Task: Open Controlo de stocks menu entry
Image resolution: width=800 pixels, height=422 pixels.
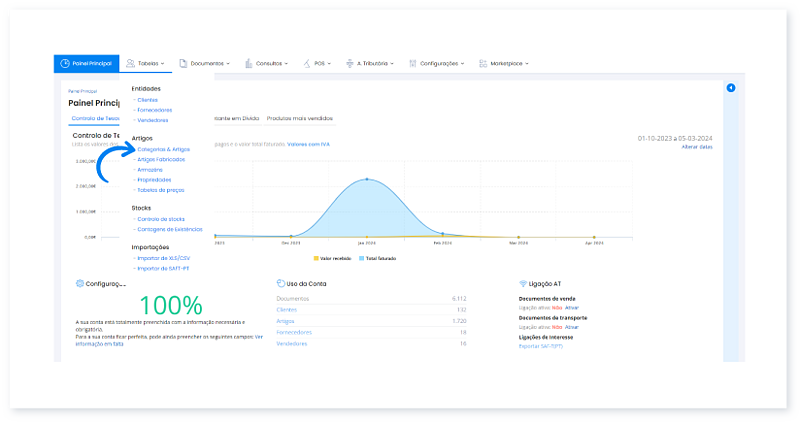Action: click(x=161, y=218)
